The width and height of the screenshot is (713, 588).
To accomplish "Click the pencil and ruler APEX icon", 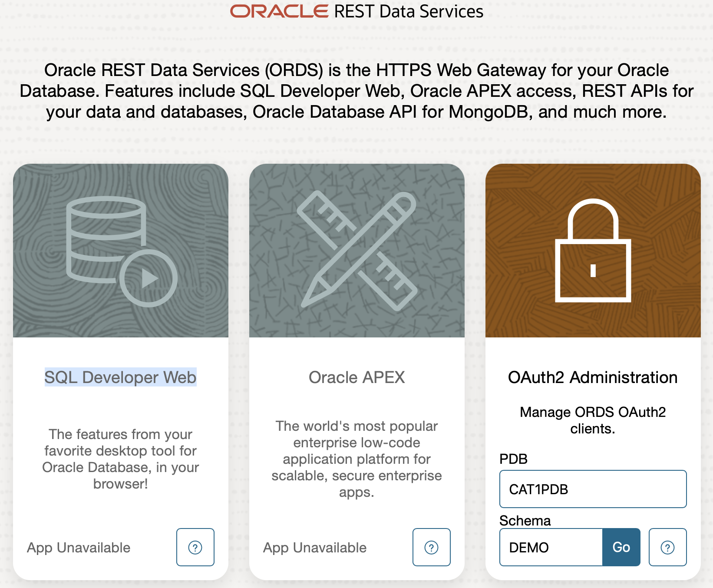I will pyautogui.click(x=357, y=251).
